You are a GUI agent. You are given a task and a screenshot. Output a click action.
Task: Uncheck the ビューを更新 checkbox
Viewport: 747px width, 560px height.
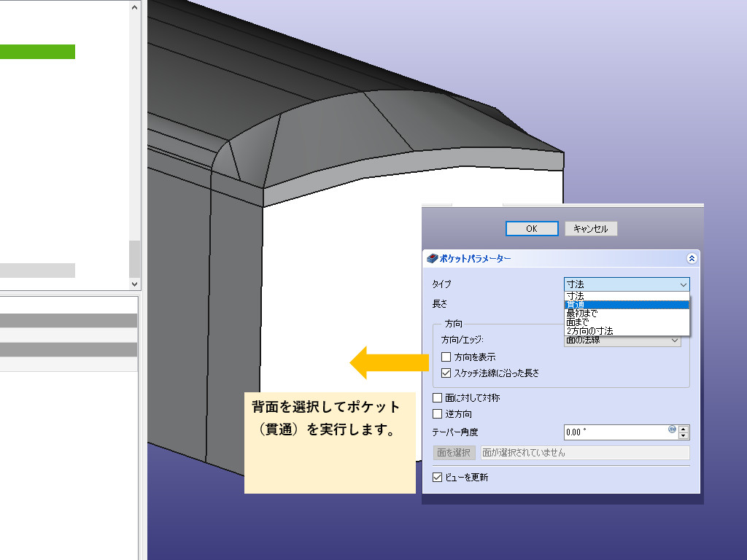click(438, 478)
